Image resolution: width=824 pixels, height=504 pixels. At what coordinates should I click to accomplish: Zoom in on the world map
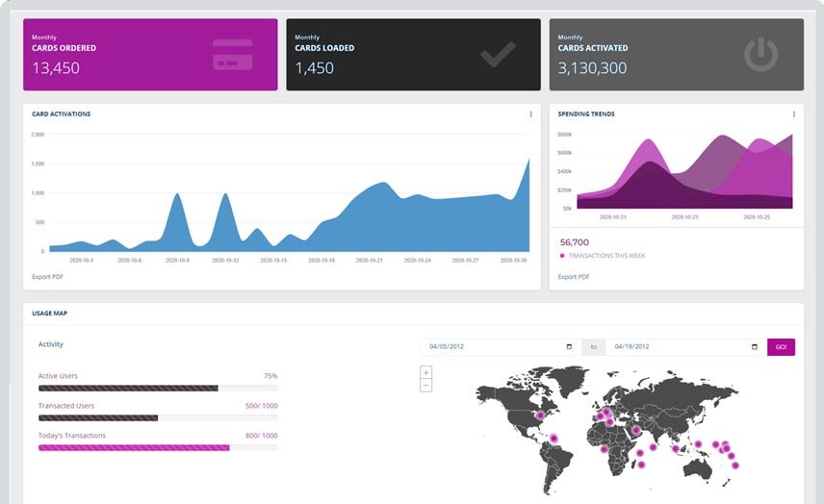click(426, 372)
